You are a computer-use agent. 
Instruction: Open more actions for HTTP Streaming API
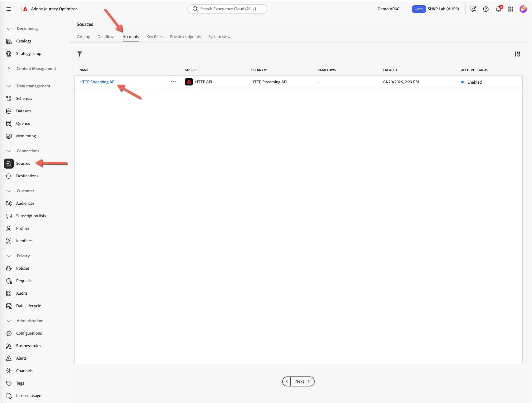[x=173, y=82]
